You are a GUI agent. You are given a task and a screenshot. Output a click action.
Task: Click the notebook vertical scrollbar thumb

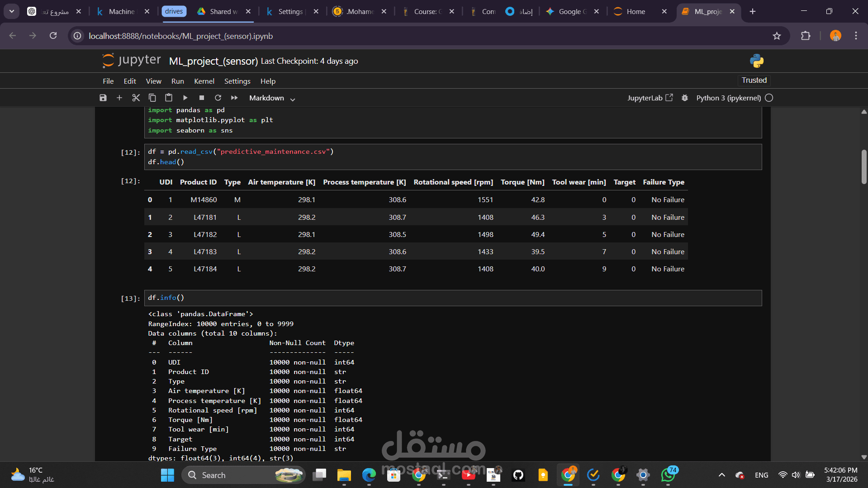(864, 167)
